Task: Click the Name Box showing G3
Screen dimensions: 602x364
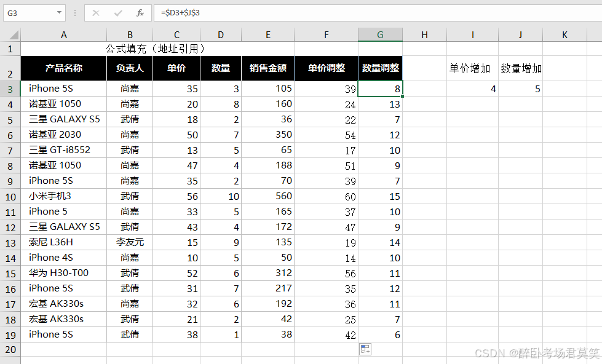Action: pos(30,13)
